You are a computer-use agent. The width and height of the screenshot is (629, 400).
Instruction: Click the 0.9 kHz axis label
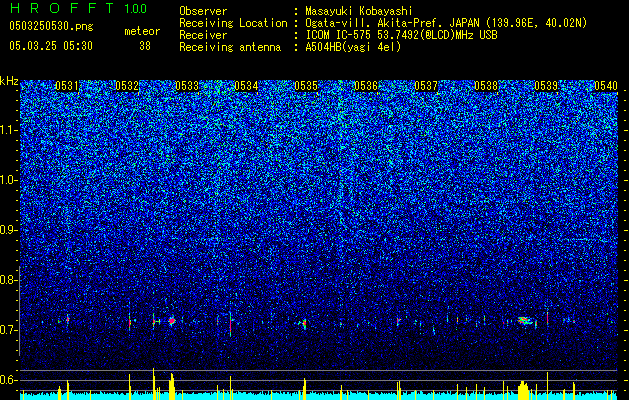point(9,230)
